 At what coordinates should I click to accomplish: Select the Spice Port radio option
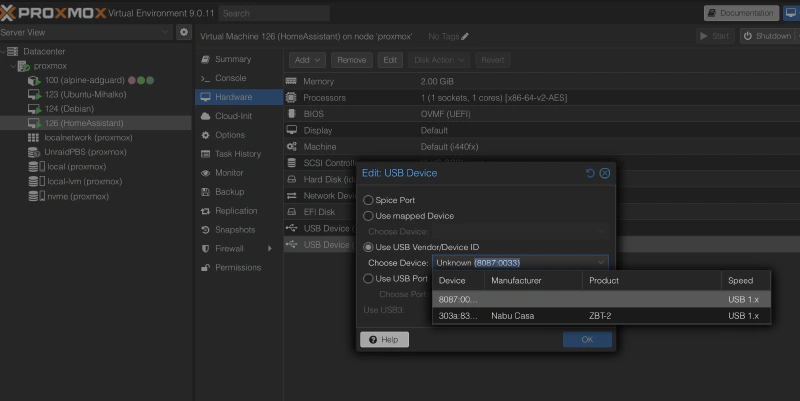pyautogui.click(x=368, y=200)
